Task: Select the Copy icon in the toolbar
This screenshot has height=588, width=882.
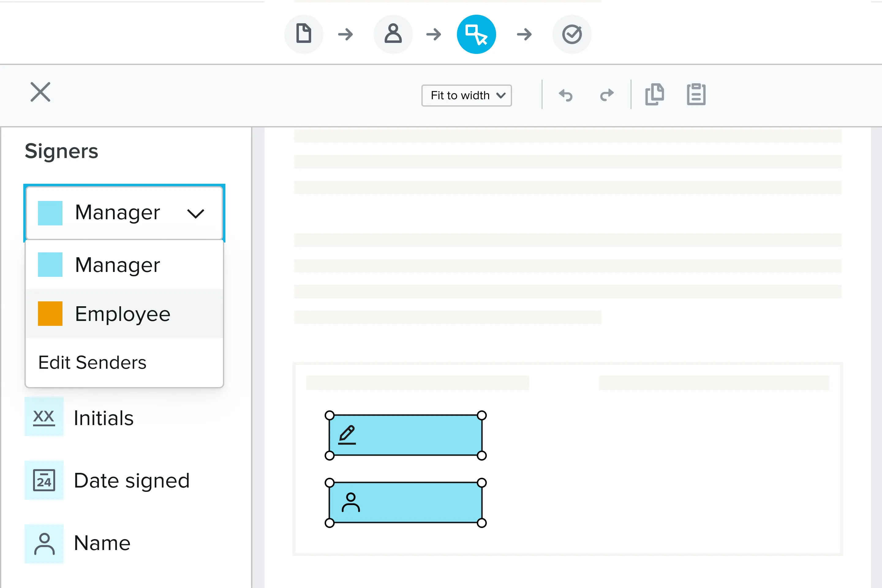Action: point(655,95)
